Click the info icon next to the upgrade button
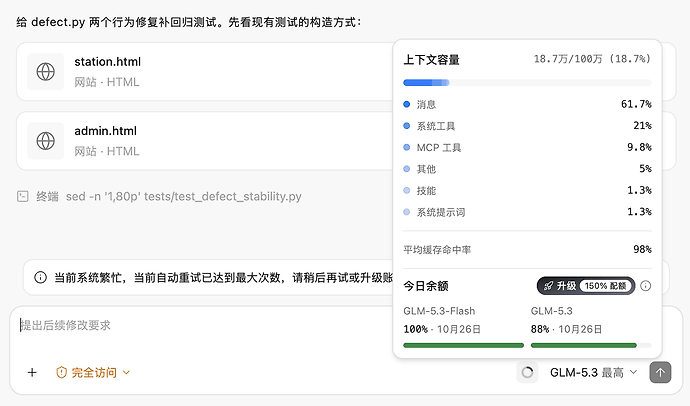The image size is (690, 406). 646,286
